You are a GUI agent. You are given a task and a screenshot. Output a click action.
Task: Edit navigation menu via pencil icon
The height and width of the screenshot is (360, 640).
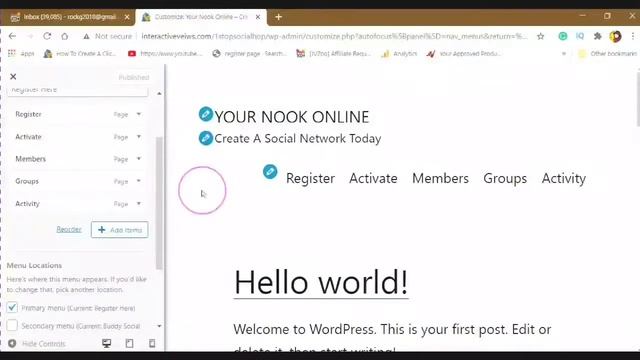(x=270, y=172)
